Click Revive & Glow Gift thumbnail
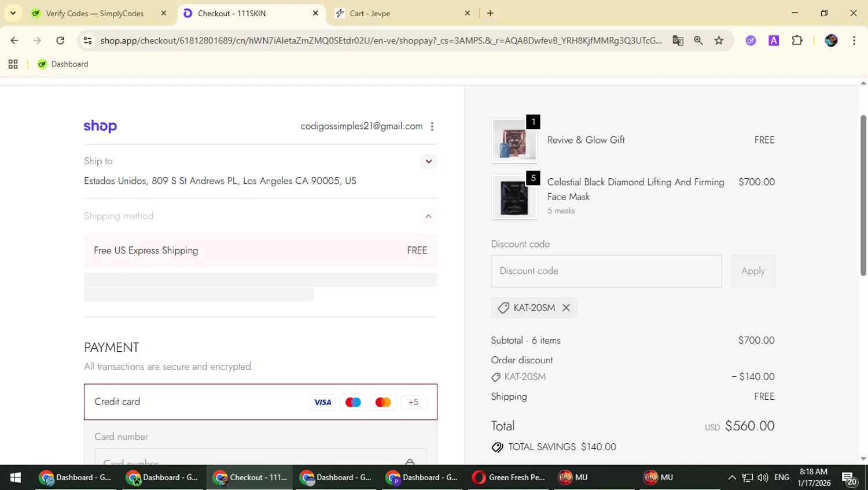Viewport: 868px width, 490px height. click(514, 141)
